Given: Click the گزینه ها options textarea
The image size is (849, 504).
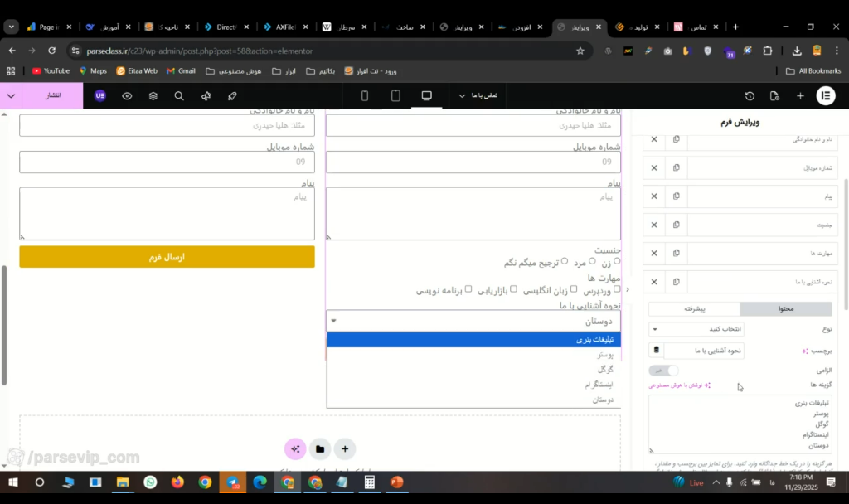Looking at the screenshot, I should click(740, 424).
